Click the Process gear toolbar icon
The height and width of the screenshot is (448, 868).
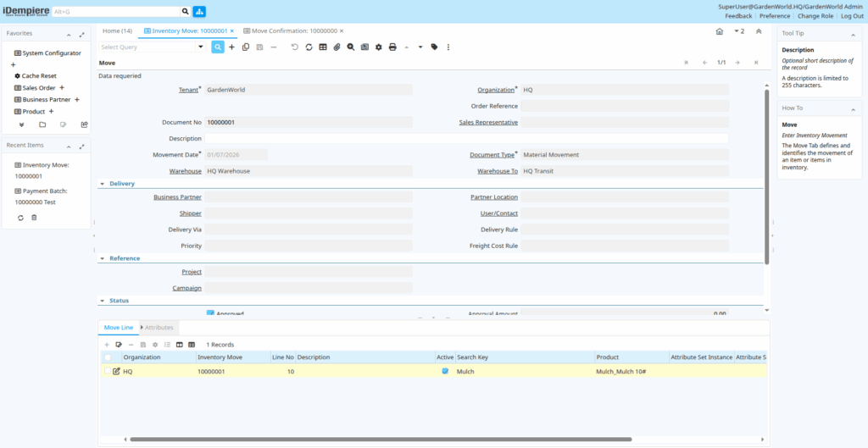[x=379, y=47]
